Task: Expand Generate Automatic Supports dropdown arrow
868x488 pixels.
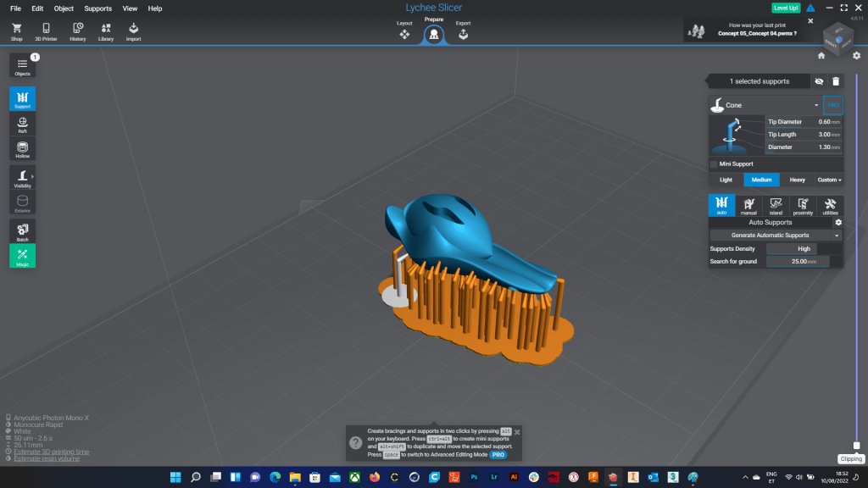Action: (x=837, y=236)
